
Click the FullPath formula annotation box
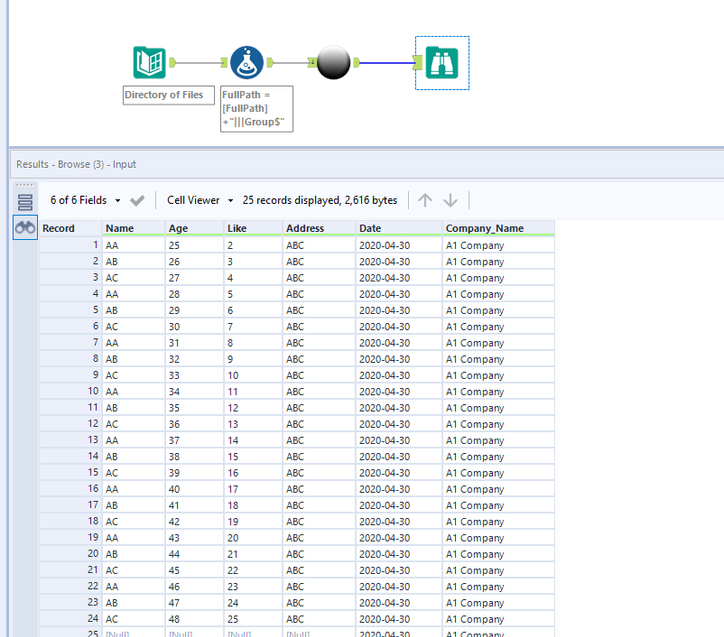[256, 108]
